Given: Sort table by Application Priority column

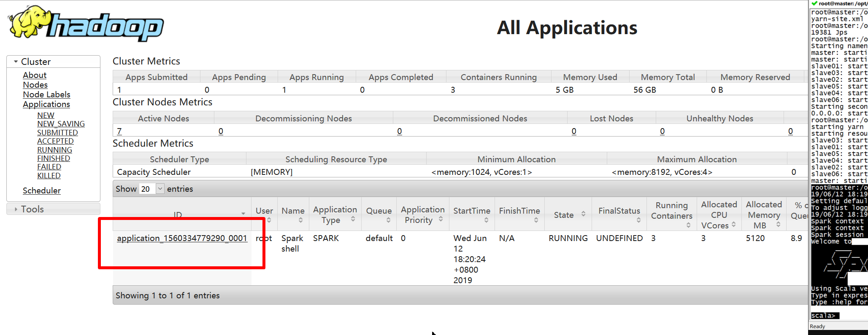Looking at the screenshot, I should (423, 214).
